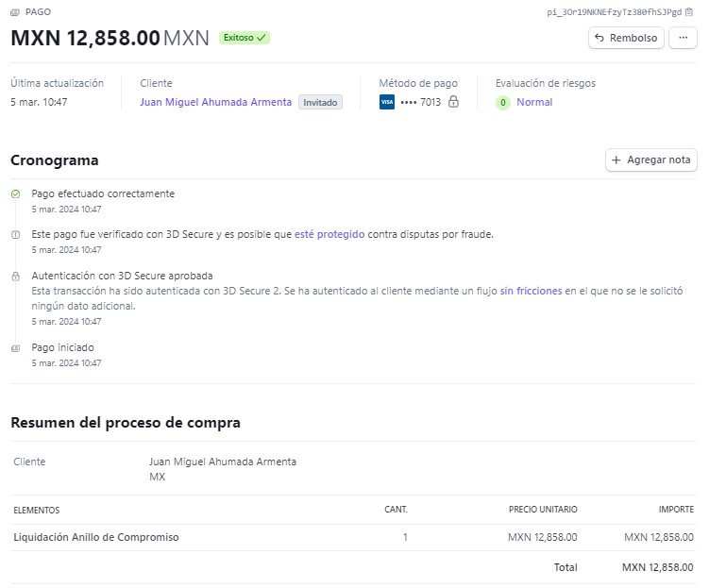Image resolution: width=726 pixels, height=588 pixels.
Task: Click the Pago iniciado timeline icon
Action: pos(16,348)
